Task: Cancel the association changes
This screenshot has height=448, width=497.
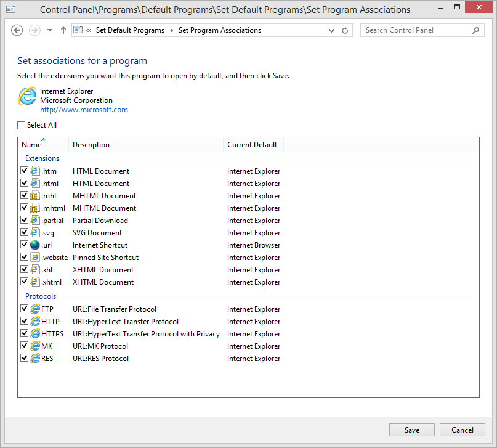Action: click(x=462, y=430)
